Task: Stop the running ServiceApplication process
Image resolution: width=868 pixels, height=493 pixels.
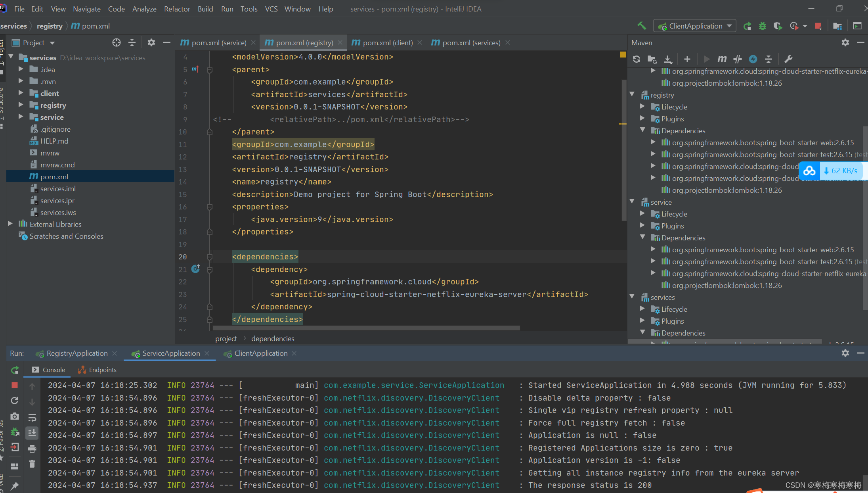Action: [x=15, y=385]
